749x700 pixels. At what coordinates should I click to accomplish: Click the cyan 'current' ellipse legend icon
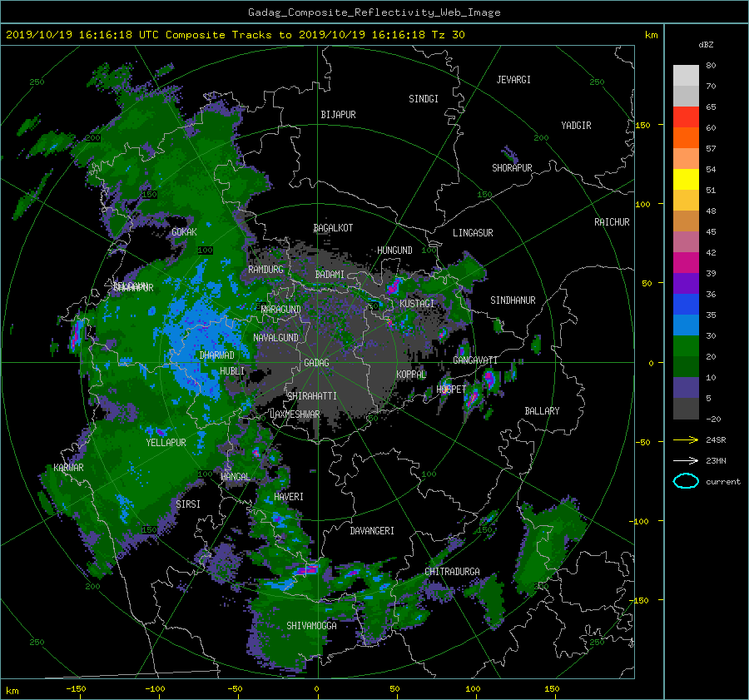point(686,481)
